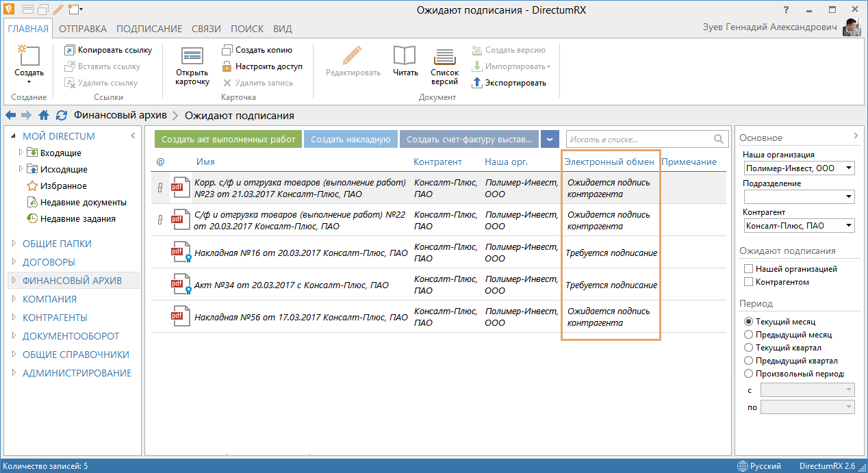The width and height of the screenshot is (868, 473).
Task: Click the Экспортировать icon
Action: click(478, 83)
